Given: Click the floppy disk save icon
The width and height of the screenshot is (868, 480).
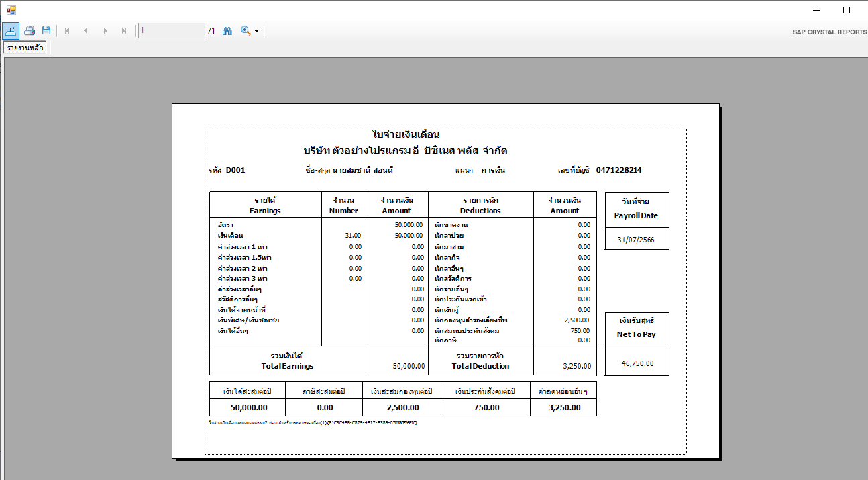Looking at the screenshot, I should (46, 30).
